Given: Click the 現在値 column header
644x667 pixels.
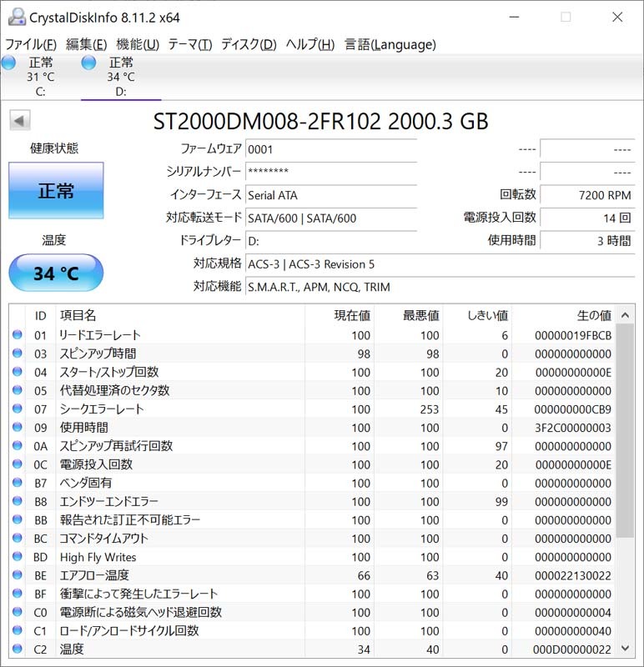Looking at the screenshot, I should [x=340, y=315].
